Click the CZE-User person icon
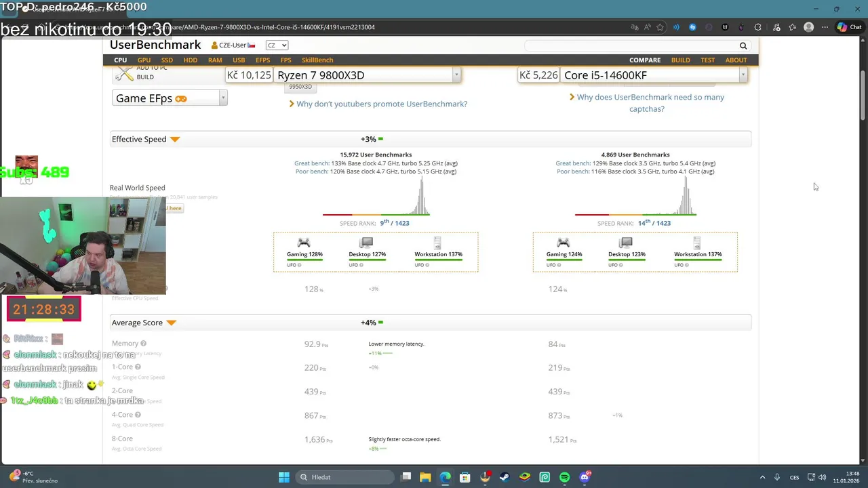Viewport: 868px width, 488px height. point(214,45)
